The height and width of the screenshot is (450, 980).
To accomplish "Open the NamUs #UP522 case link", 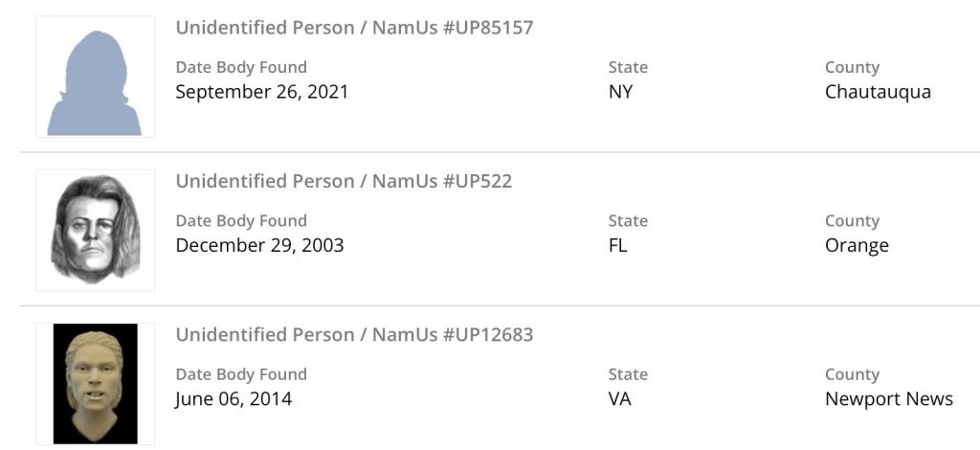I will pyautogui.click(x=344, y=181).
